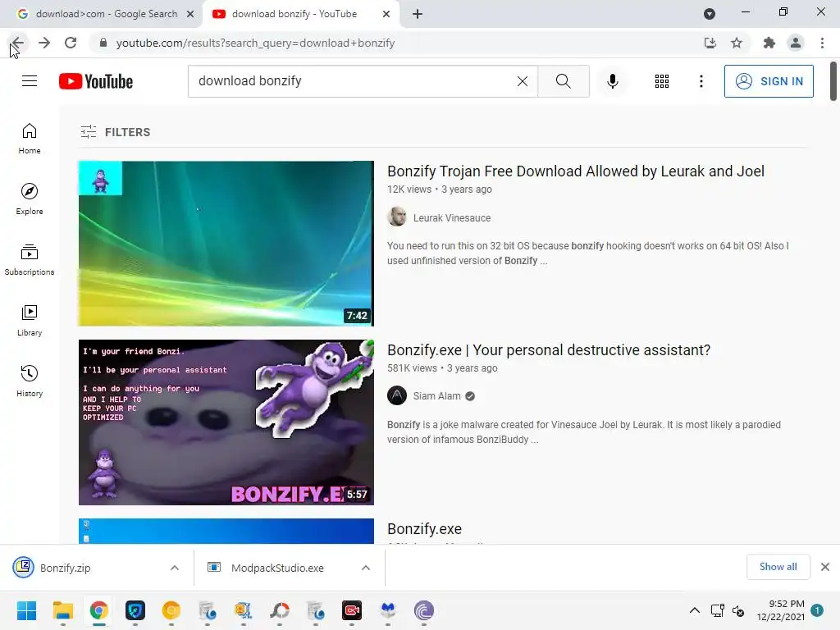Open the YouTube hamburger guide menu
The height and width of the screenshot is (630, 840).
point(30,81)
